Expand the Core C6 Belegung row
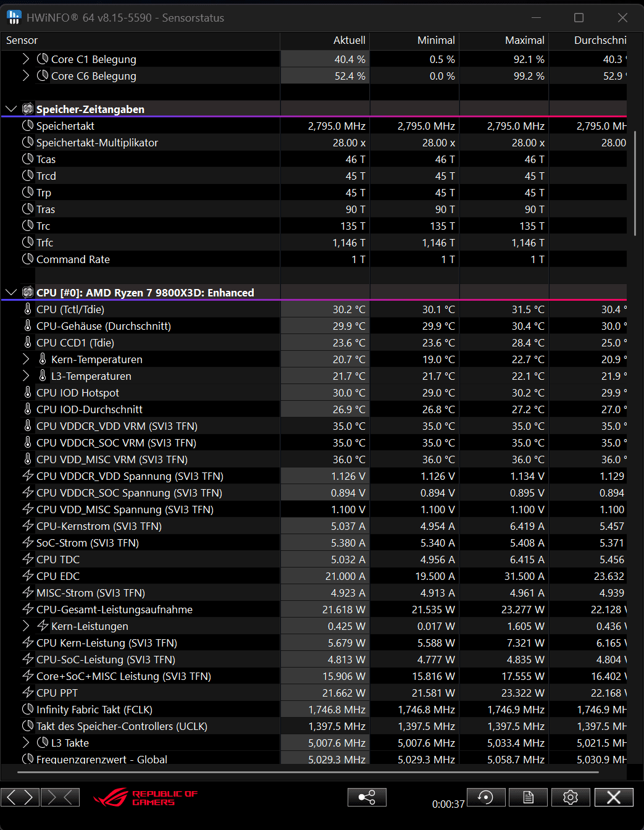Image resolution: width=644 pixels, height=830 pixels. click(x=25, y=76)
